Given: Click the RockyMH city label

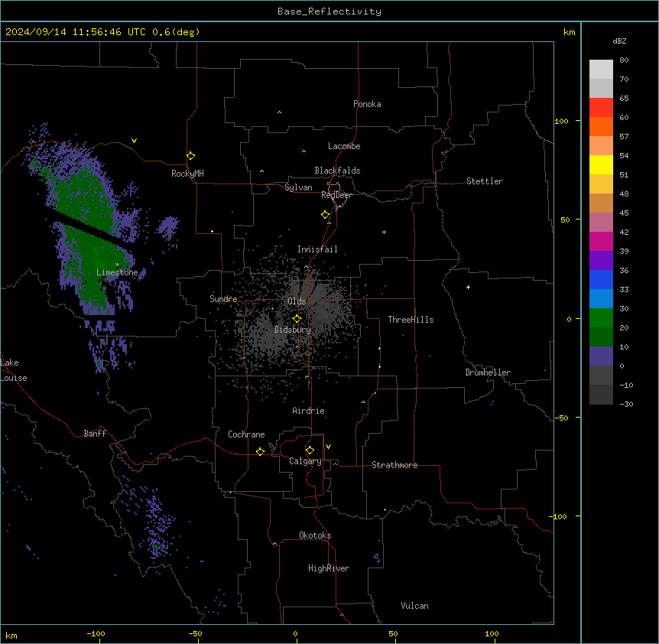Looking at the screenshot, I should 187,174.
